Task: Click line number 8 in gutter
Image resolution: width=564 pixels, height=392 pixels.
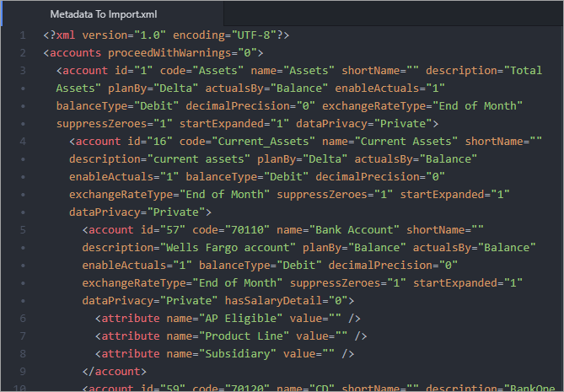Action: click(23, 353)
